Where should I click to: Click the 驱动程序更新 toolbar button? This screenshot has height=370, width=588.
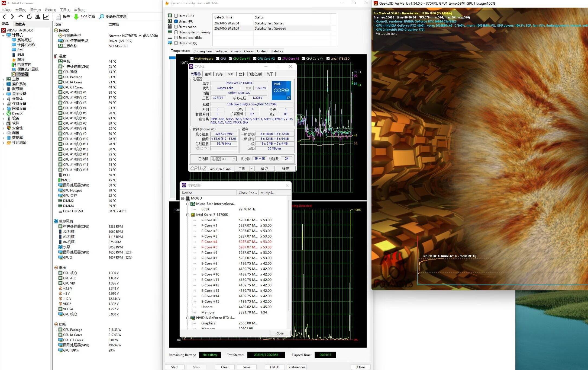point(113,17)
